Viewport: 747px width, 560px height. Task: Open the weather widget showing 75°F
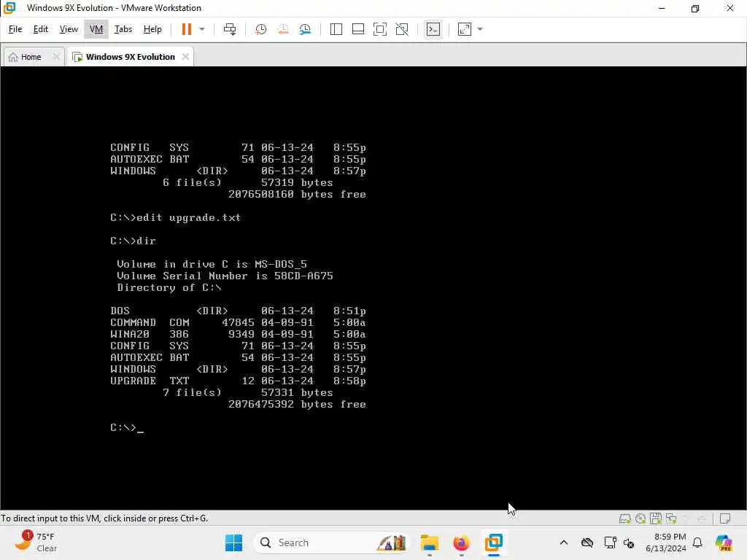[x=35, y=542]
